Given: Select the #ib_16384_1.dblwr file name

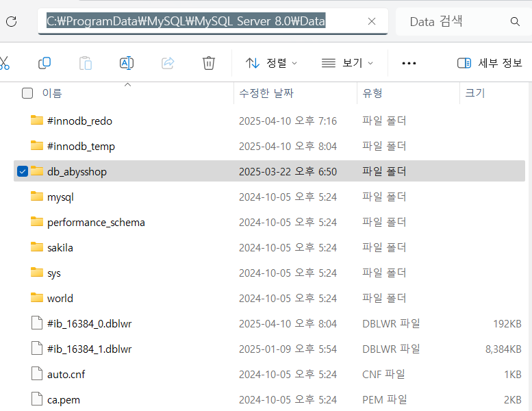Looking at the screenshot, I should click(x=89, y=349).
